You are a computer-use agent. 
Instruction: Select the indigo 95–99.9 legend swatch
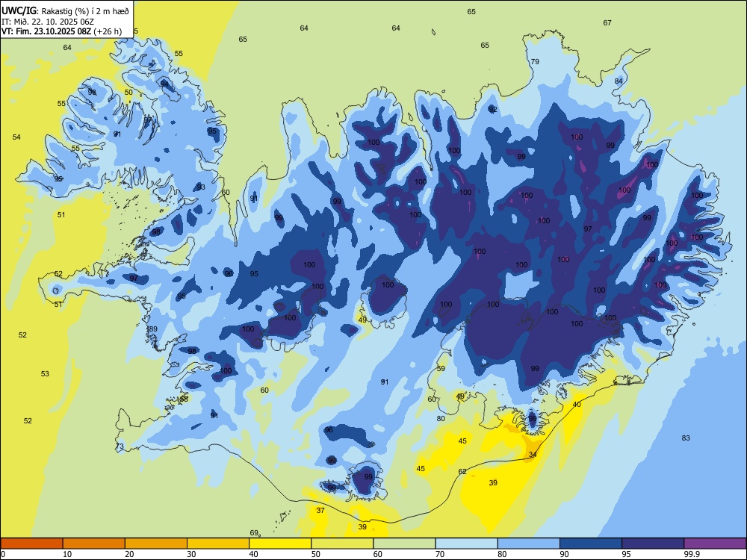[653, 544]
